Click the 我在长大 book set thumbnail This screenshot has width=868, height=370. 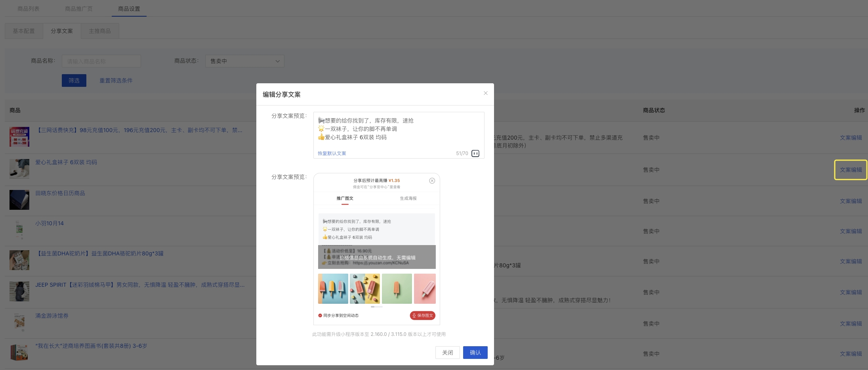[x=19, y=353]
